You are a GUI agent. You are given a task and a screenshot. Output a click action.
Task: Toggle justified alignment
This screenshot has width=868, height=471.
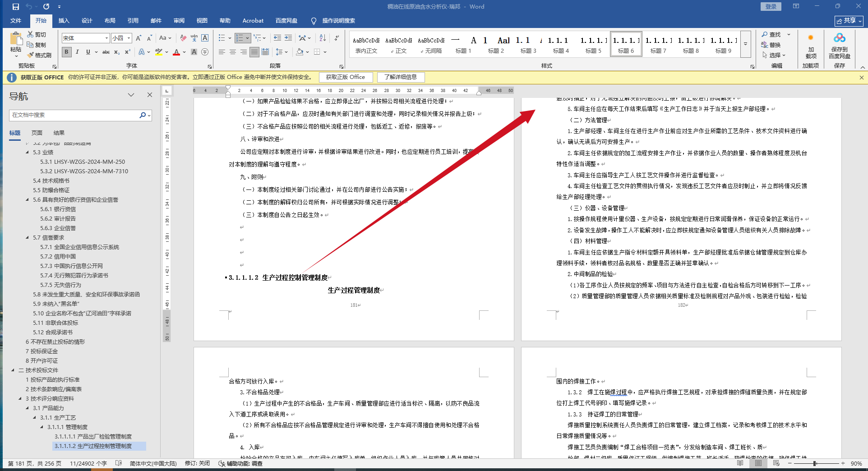click(x=254, y=52)
